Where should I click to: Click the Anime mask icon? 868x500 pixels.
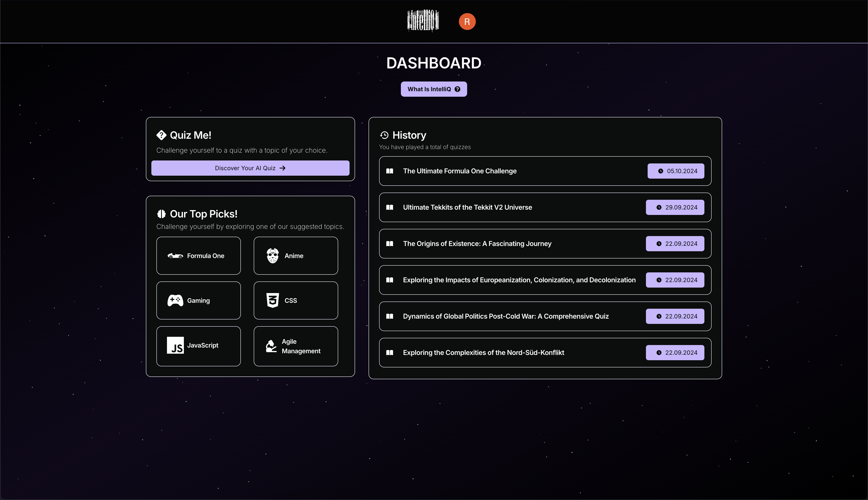273,256
